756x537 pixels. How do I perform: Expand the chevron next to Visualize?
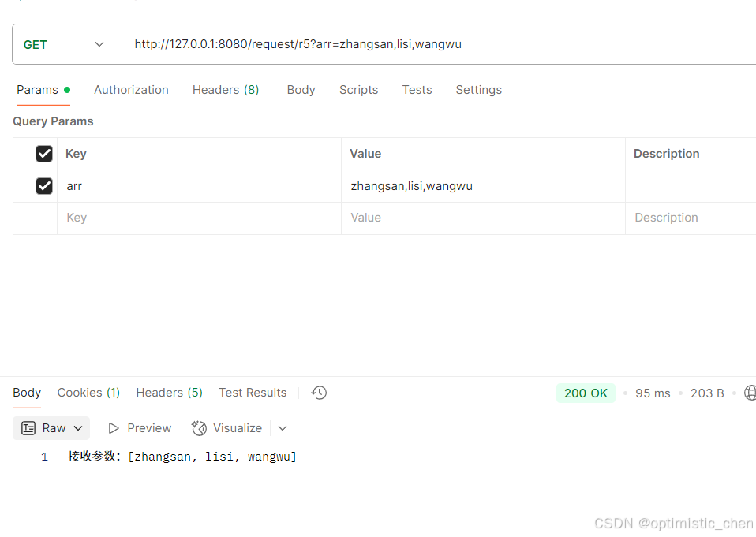[283, 428]
